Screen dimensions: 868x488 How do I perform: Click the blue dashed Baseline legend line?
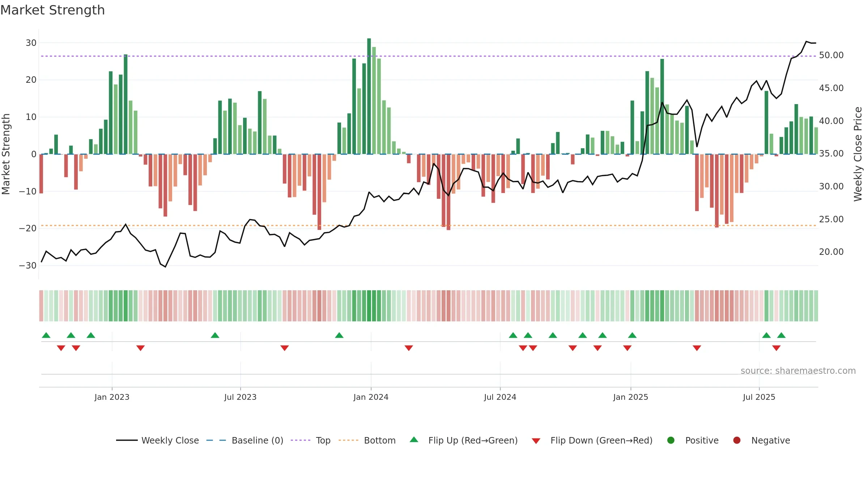(216, 440)
